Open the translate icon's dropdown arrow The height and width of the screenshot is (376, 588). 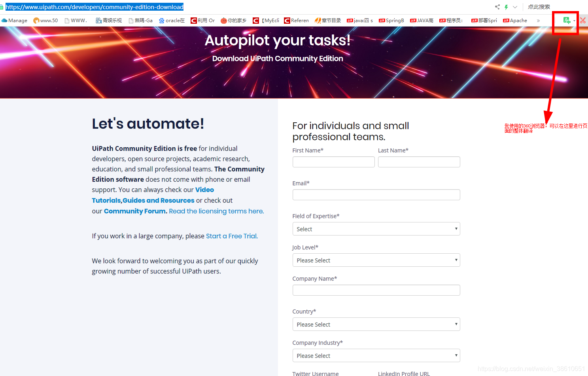[x=574, y=21]
